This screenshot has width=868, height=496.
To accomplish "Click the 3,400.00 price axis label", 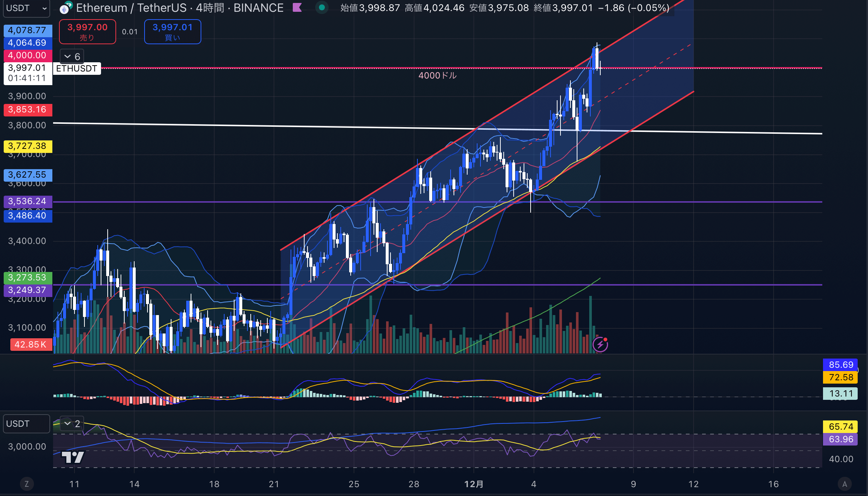I will pyautogui.click(x=27, y=241).
